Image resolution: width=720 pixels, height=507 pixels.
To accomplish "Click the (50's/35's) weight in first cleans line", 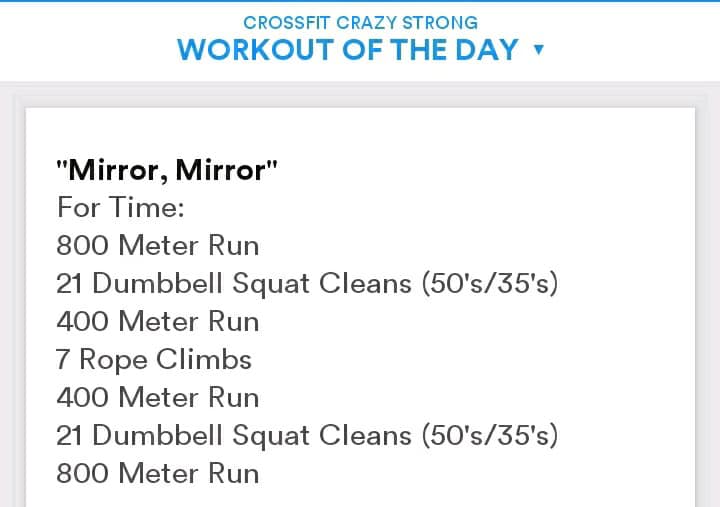I will click(x=489, y=284).
